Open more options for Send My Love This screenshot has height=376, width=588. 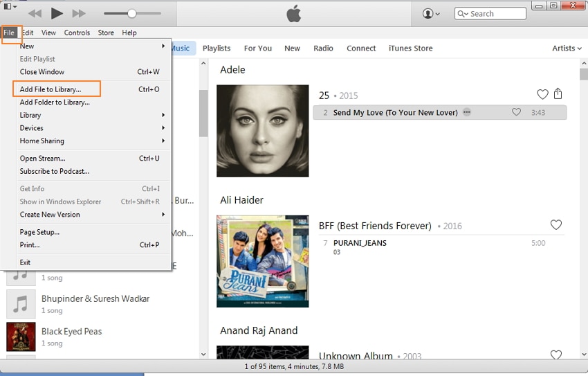(x=466, y=112)
